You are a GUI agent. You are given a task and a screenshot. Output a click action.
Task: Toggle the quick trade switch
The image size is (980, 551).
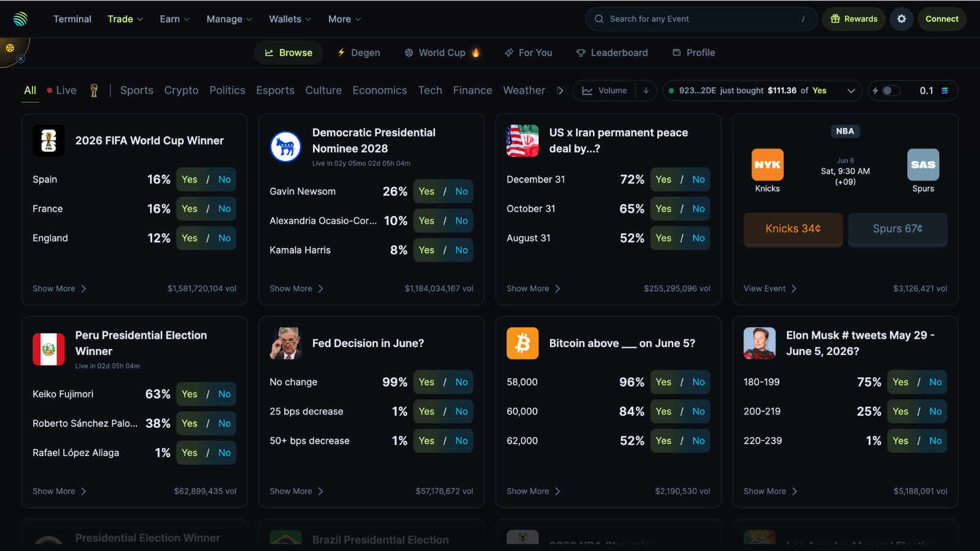(891, 91)
